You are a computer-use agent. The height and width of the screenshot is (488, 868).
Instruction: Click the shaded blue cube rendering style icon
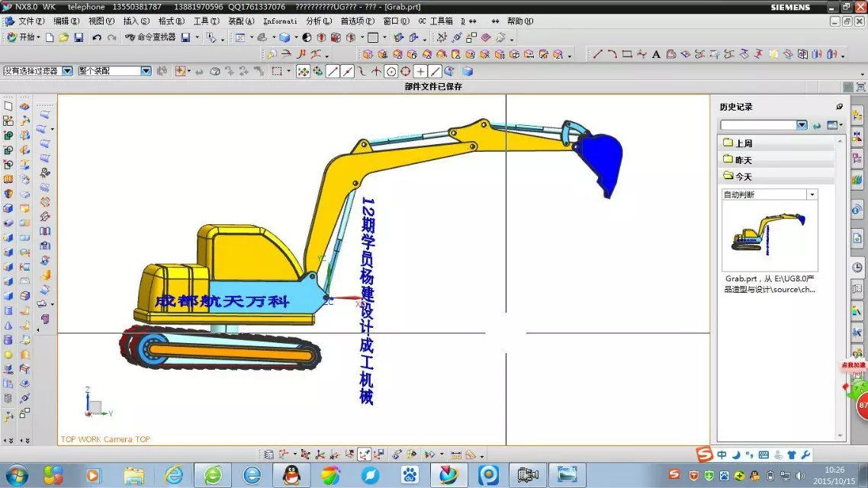(x=285, y=37)
